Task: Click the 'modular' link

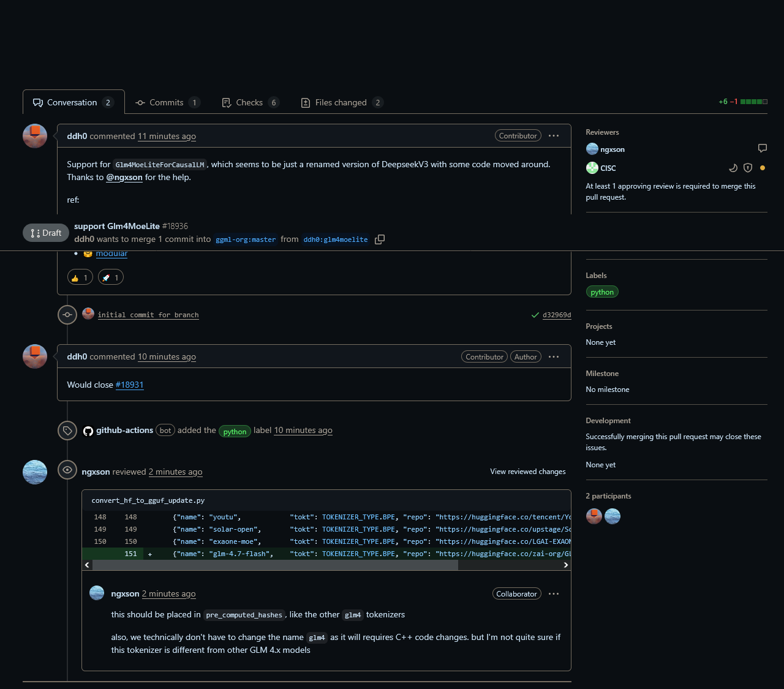Action: point(111,254)
